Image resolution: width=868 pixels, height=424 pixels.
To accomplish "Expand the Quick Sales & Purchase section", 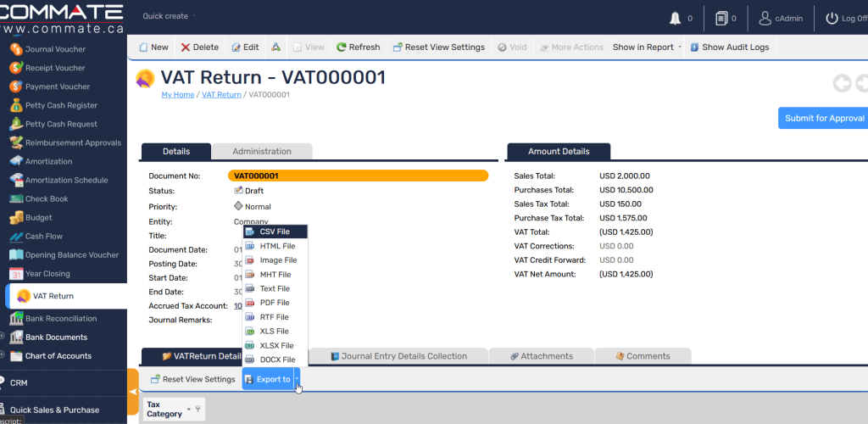I will [x=54, y=410].
